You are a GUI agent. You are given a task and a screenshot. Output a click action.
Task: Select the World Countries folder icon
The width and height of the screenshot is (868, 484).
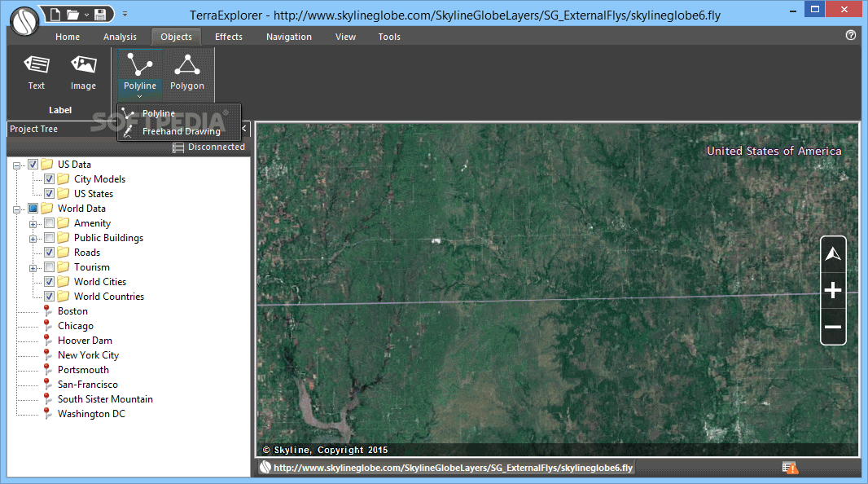click(64, 297)
